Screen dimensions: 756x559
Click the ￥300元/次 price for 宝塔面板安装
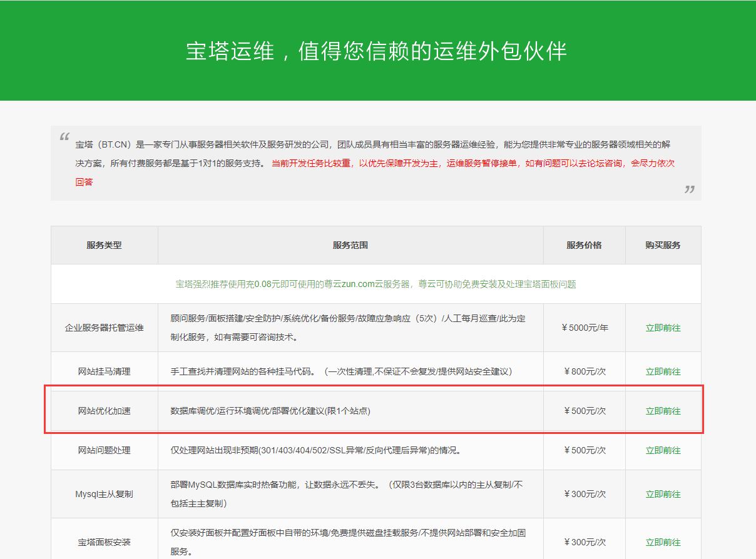(585, 542)
